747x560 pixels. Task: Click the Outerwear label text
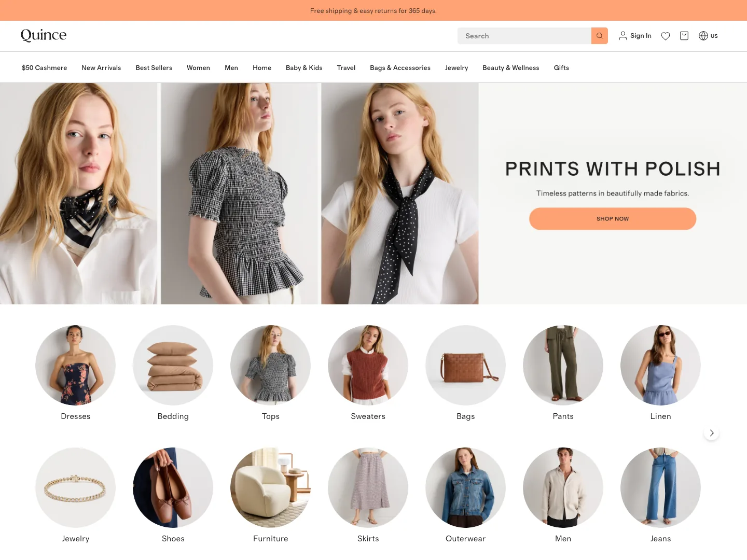(466, 539)
